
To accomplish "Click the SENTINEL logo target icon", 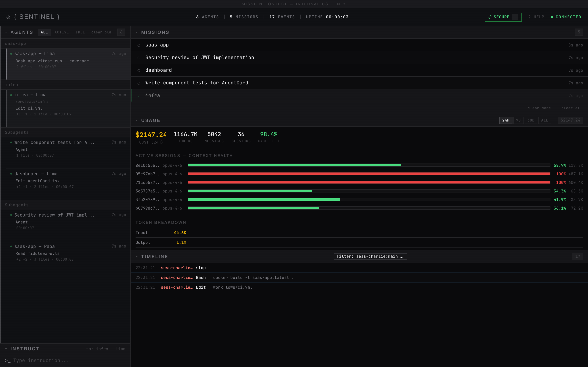I will [8, 17].
